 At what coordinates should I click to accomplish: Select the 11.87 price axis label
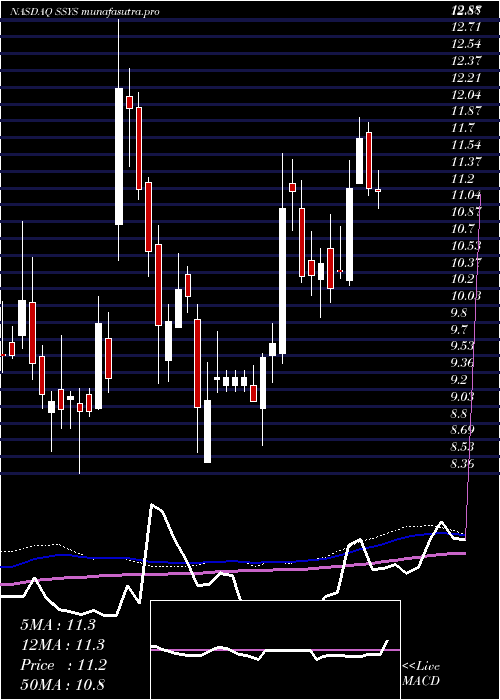click(x=466, y=112)
